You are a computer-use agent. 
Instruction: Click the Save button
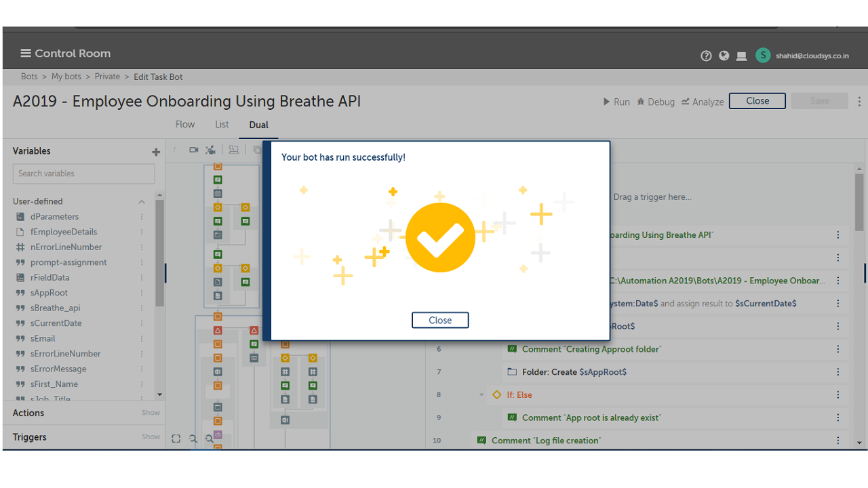click(x=819, y=101)
